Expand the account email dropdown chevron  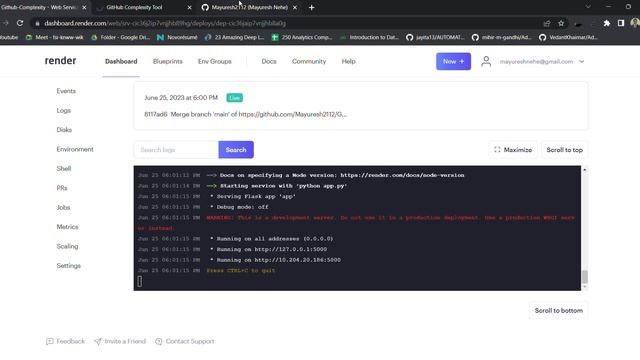tap(582, 62)
